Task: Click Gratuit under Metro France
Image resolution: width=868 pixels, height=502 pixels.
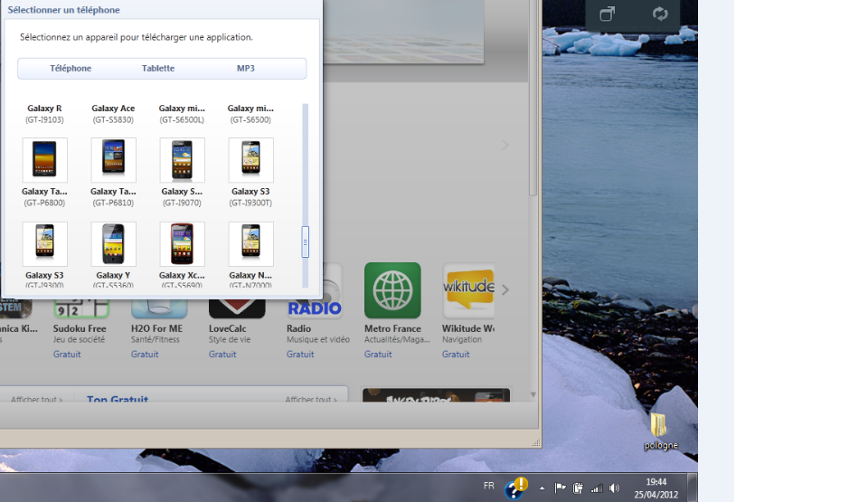Action: click(378, 354)
